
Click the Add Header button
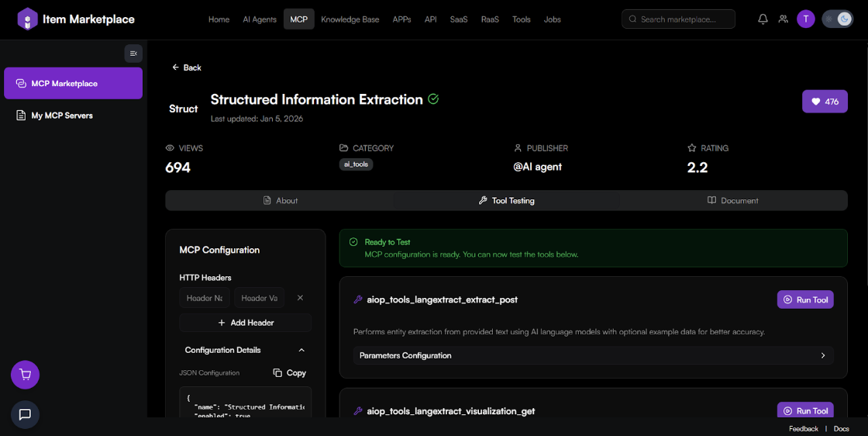(246, 323)
